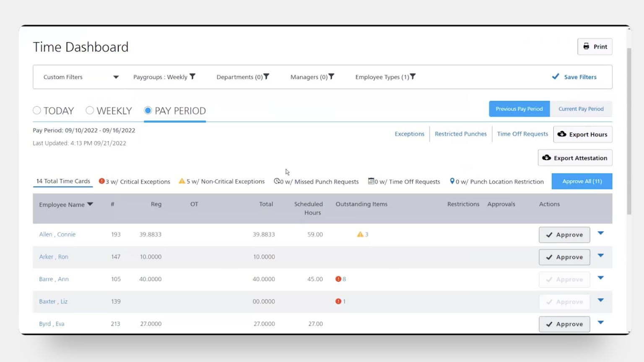Screen dimensions: 644x362
Task: Select the TODAY radio button
Action: 37,110
